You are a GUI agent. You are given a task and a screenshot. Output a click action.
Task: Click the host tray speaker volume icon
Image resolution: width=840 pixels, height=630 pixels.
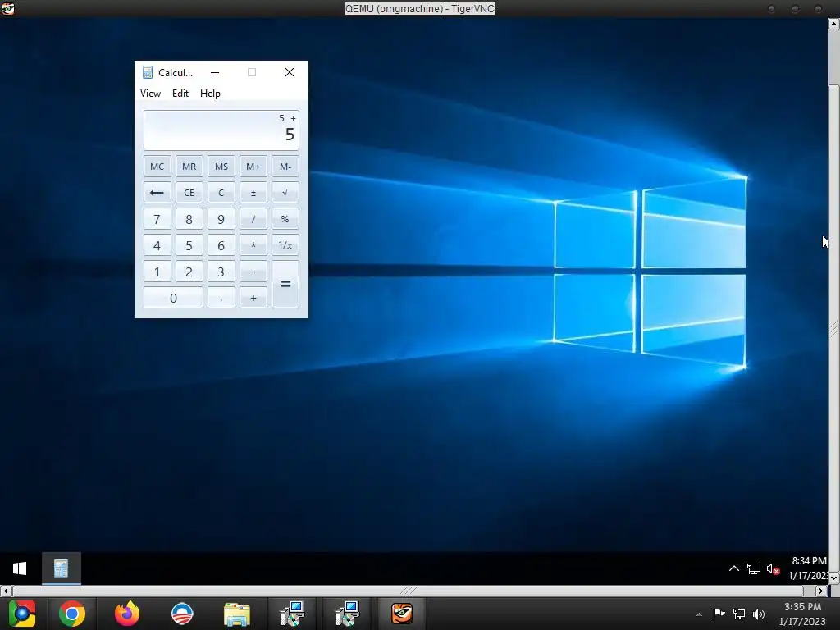pyautogui.click(x=759, y=614)
